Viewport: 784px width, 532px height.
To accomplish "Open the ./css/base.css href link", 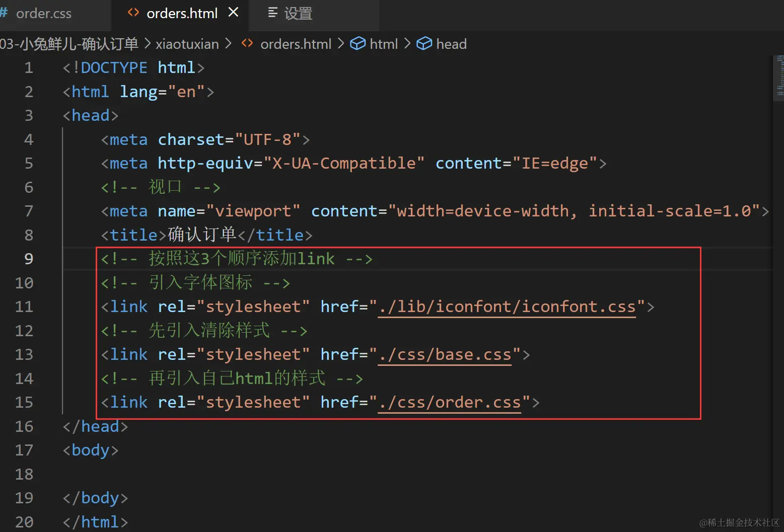I will click(445, 354).
